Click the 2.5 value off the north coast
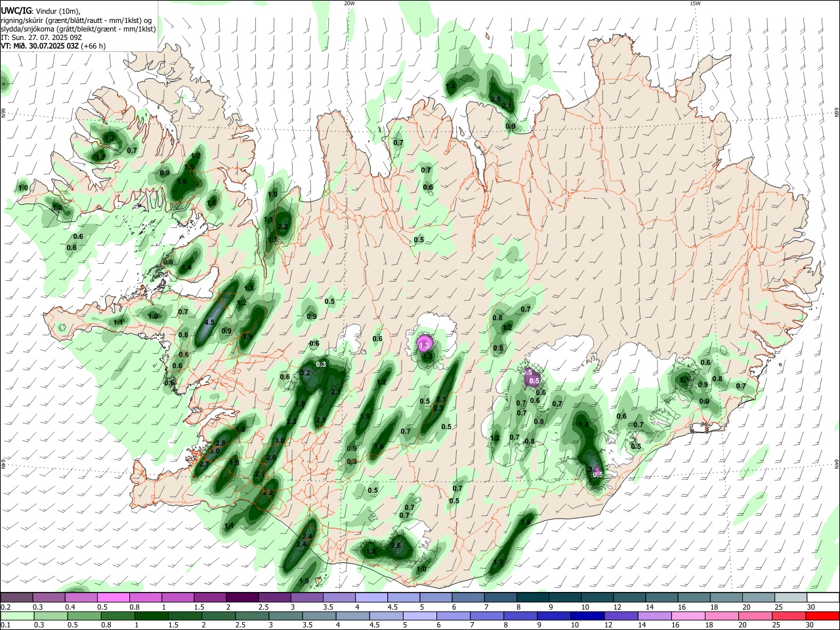This screenshot has width=840, height=630. point(496,99)
